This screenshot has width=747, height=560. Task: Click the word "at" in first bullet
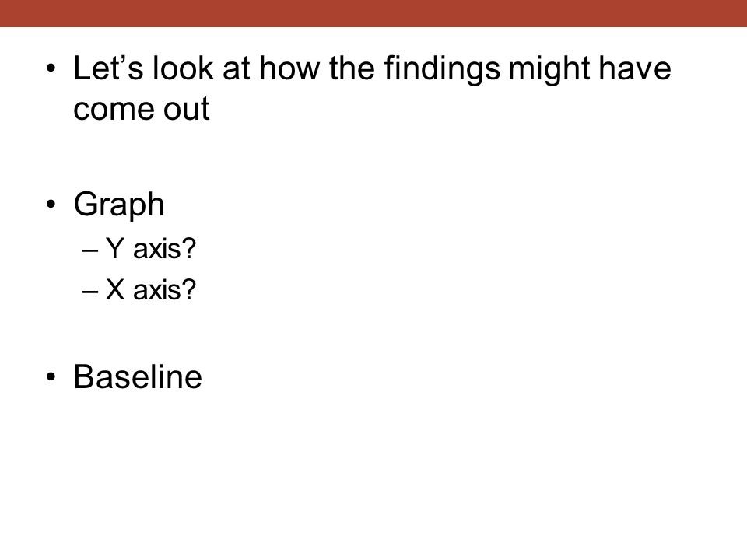click(237, 69)
